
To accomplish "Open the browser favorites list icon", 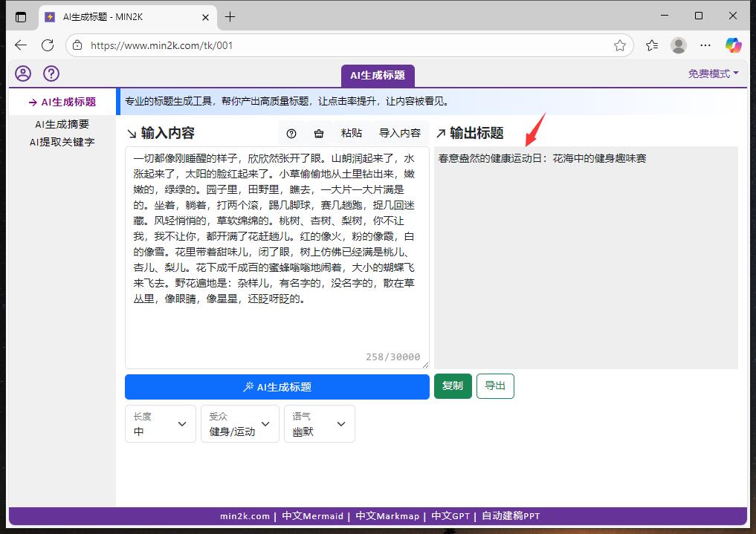I will tap(652, 45).
